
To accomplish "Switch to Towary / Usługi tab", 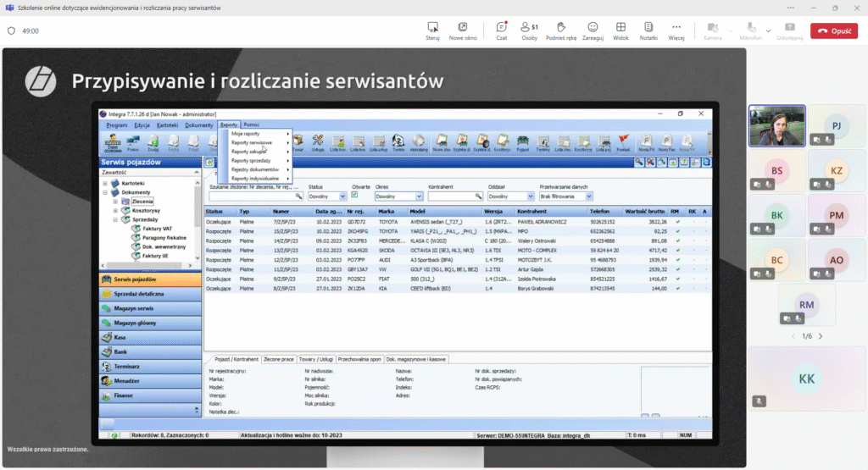I will pos(315,359).
